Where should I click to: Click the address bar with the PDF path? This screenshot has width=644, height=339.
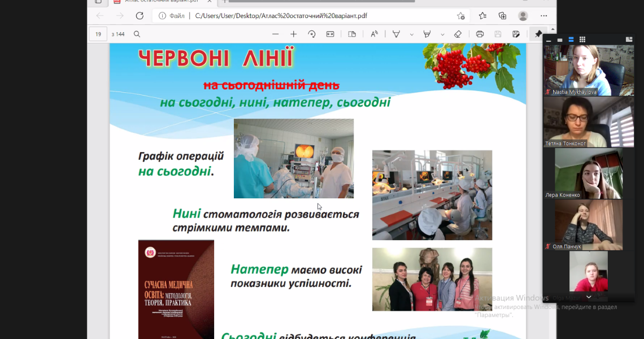310,16
